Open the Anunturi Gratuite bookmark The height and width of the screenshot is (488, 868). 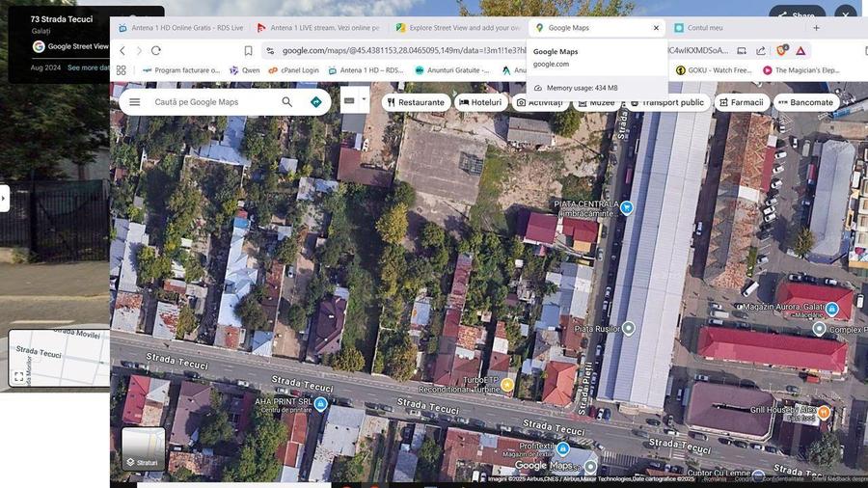(452, 70)
